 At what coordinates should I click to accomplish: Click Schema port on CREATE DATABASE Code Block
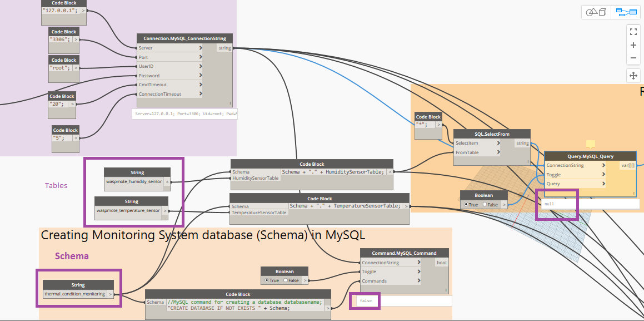[x=156, y=302]
